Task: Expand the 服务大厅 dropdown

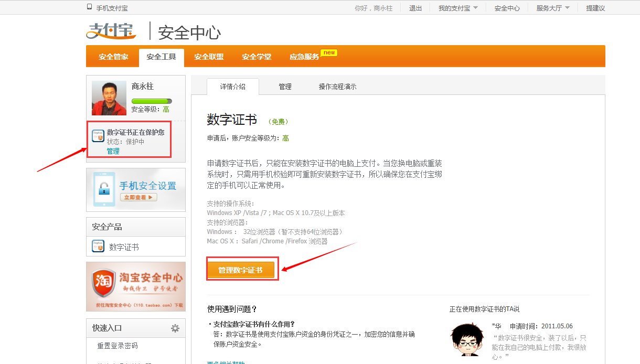Action: (x=551, y=8)
